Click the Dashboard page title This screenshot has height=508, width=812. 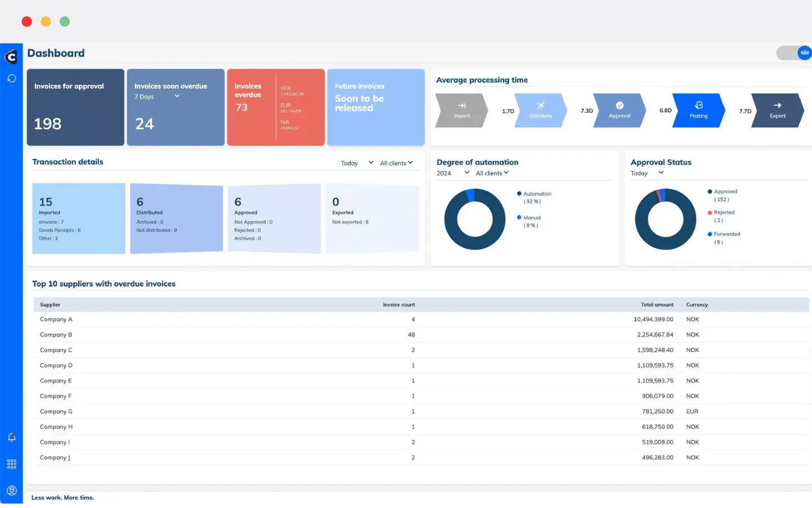56,53
